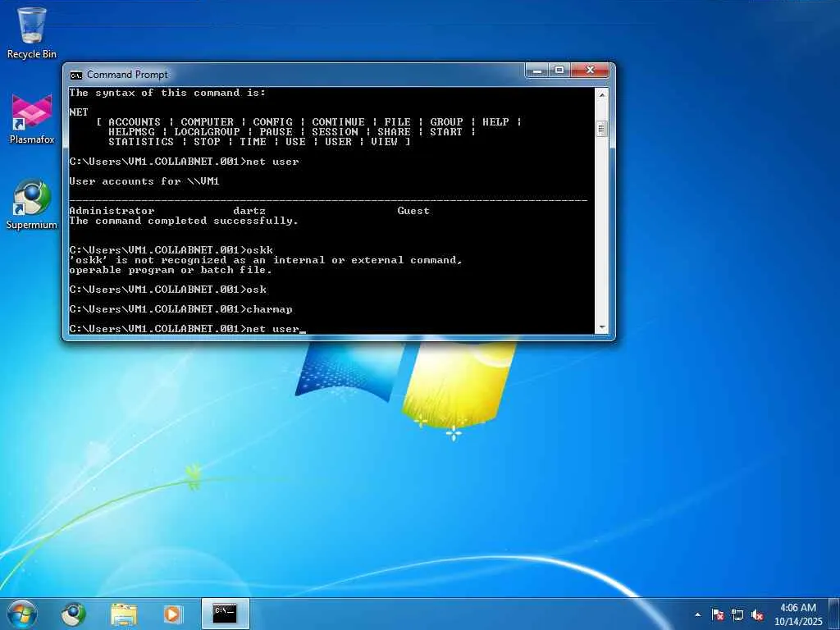The width and height of the screenshot is (840, 630).
Task: Launch Supermium from desktop shortcut
Action: click(x=32, y=204)
